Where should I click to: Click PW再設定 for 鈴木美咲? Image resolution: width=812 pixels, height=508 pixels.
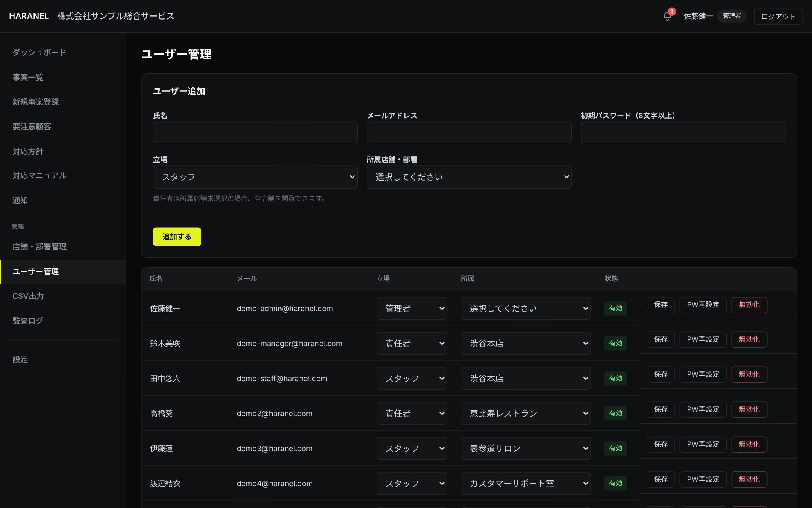pyautogui.click(x=703, y=339)
